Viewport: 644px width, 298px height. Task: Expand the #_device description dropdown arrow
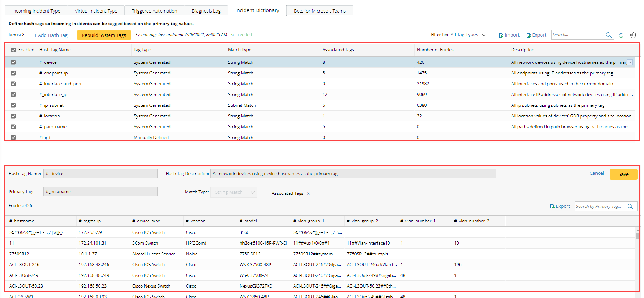630,62
